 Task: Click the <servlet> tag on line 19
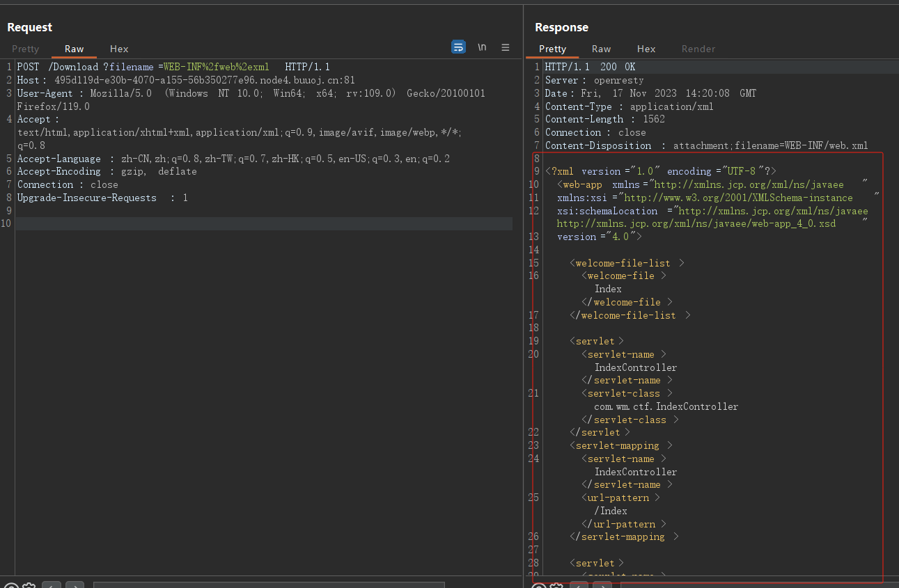tap(596, 341)
